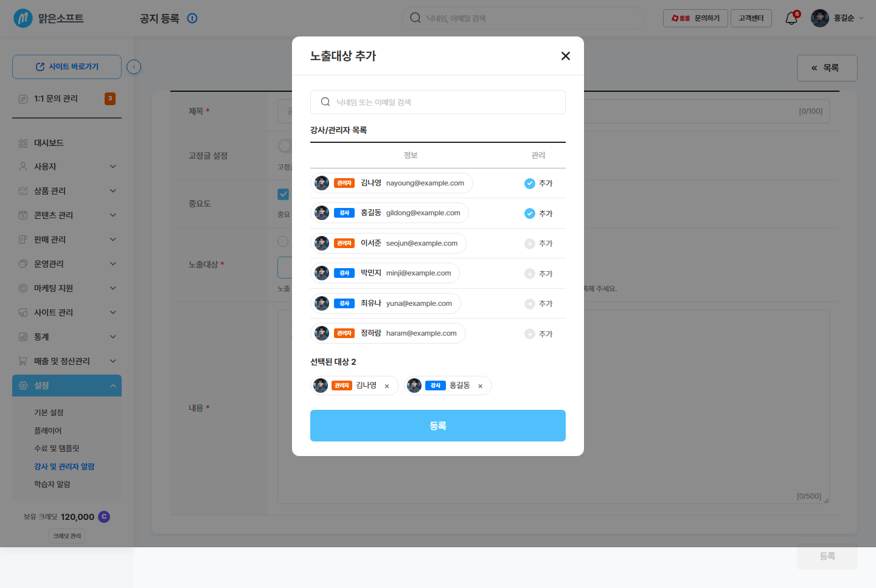Click the 맑은소프트 logo
The image size is (876, 588).
tap(49, 18)
